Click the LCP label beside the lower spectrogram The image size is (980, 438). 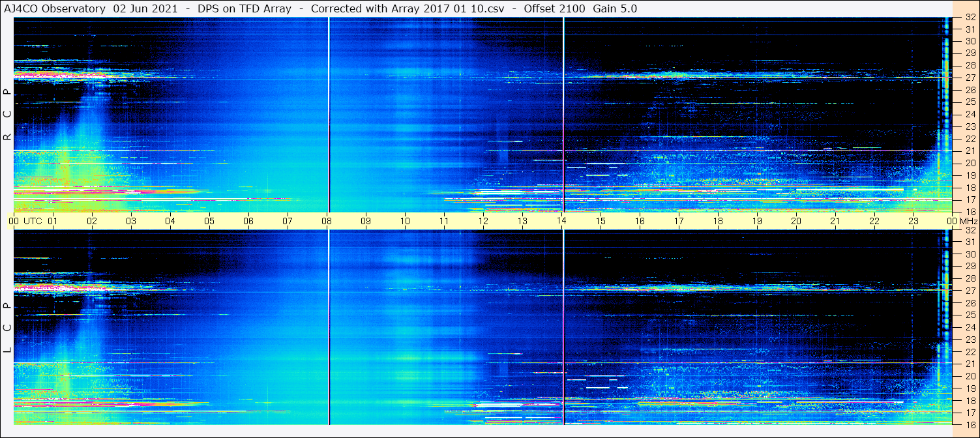click(7, 328)
